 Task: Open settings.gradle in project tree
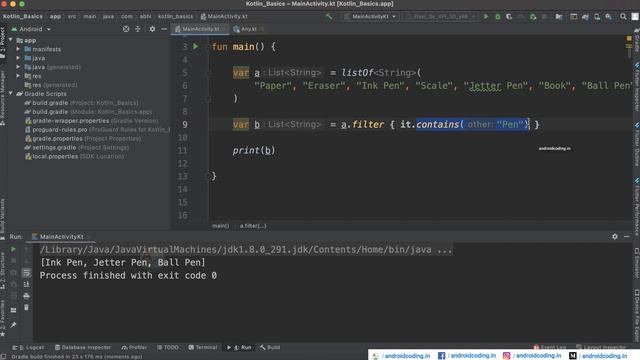77,147
